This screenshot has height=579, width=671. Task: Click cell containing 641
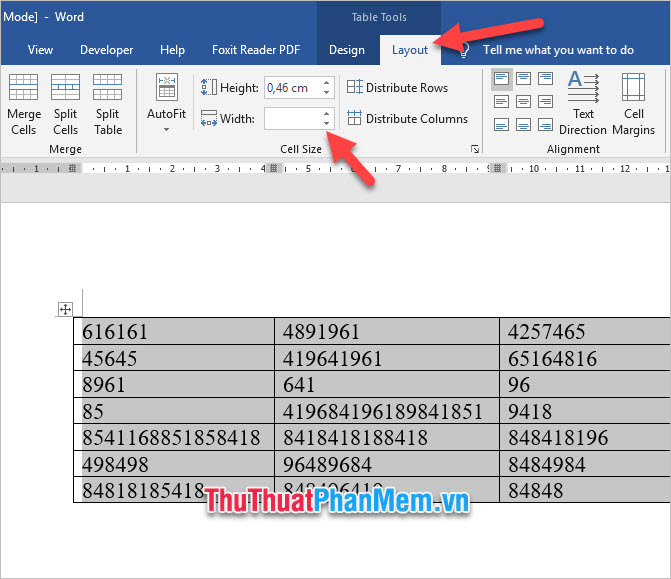tap(387, 384)
